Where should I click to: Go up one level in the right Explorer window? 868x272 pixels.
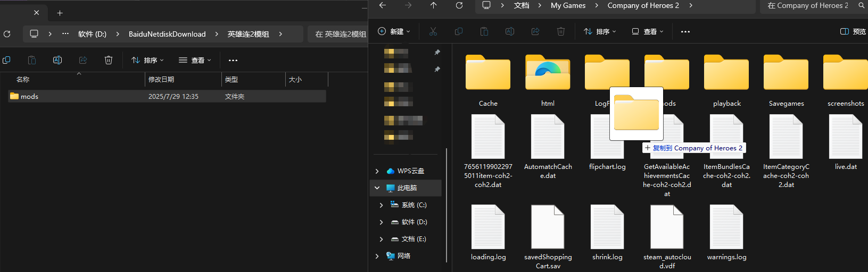click(x=434, y=5)
